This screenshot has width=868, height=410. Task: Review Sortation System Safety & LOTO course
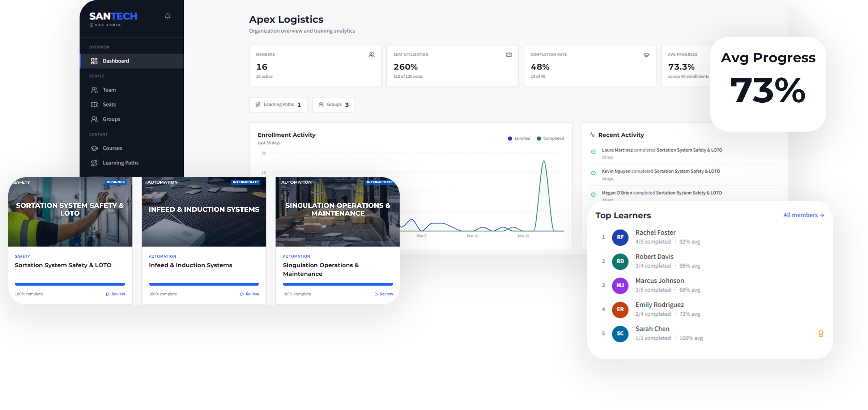[116, 294]
